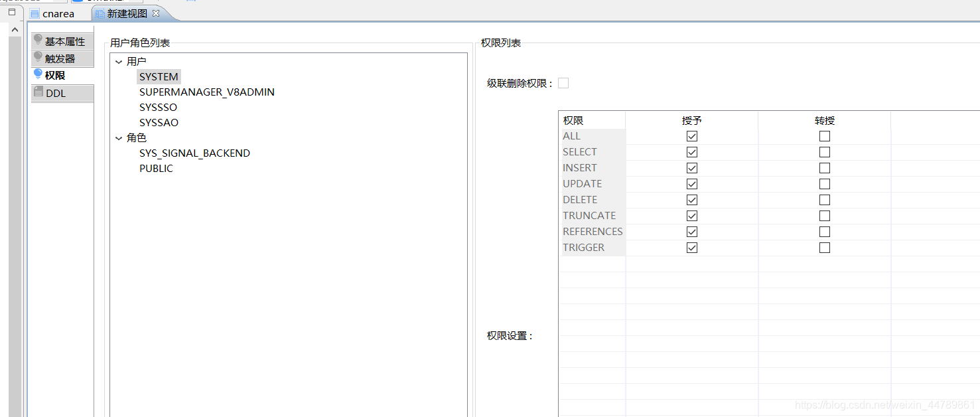The height and width of the screenshot is (417, 980).
Task: Click the UPDATE privilege name cell
Action: [593, 184]
